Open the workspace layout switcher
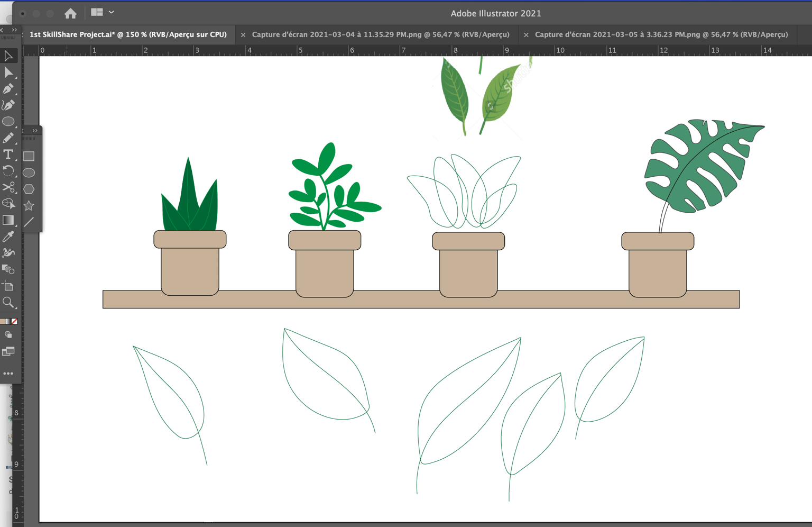 (103, 12)
